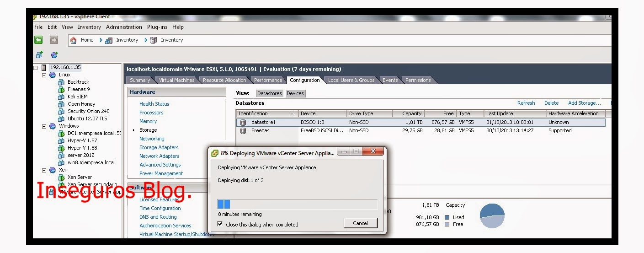Cancel the vCenter appliance deployment
Viewport: 644px width, 253px height.
click(360, 223)
